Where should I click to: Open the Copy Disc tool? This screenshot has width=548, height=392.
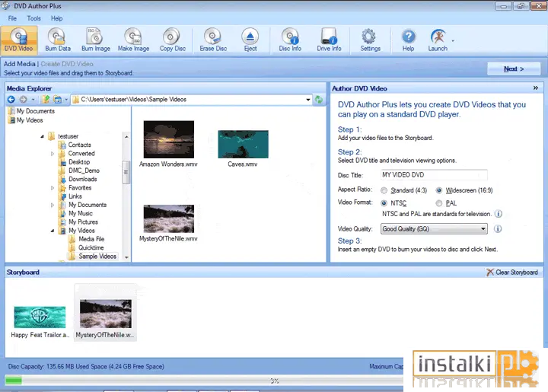click(x=172, y=40)
